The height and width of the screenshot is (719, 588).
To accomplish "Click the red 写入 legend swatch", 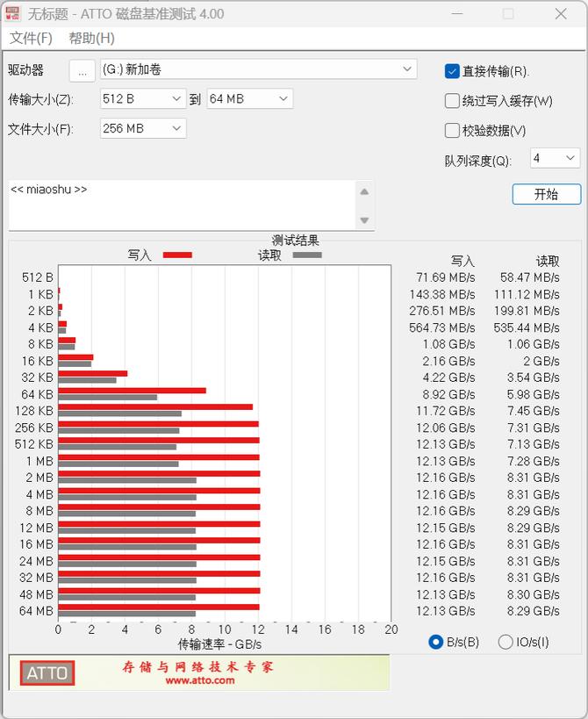I will coord(177,255).
